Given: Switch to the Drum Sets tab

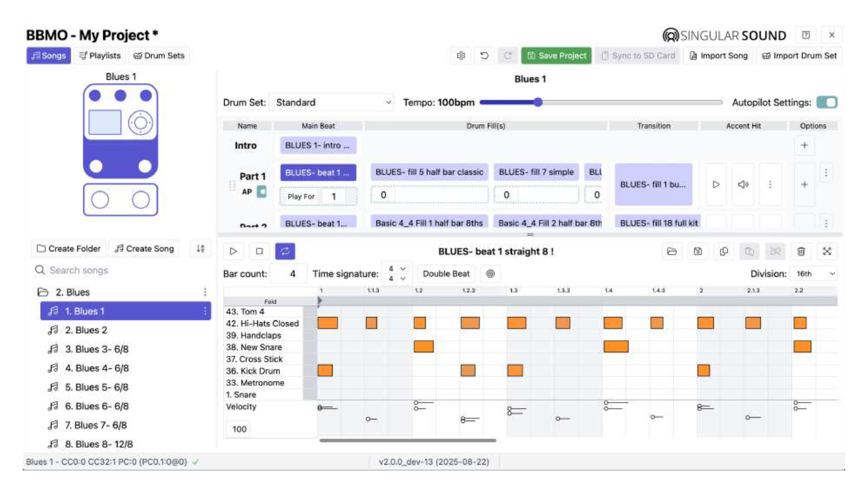Looking at the screenshot, I should [159, 56].
